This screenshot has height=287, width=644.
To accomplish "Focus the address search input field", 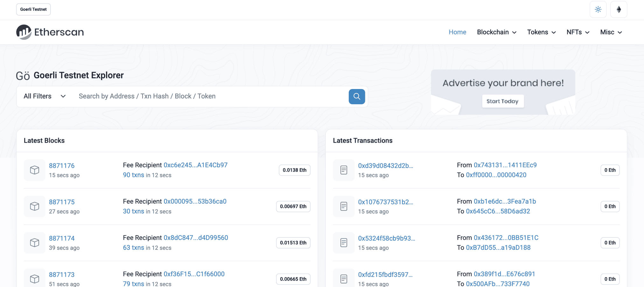I will (x=210, y=96).
